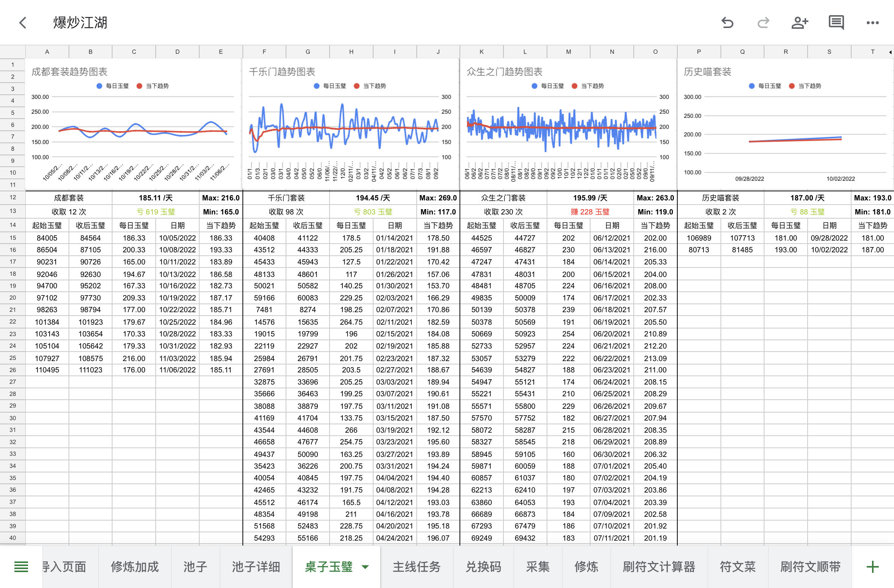Tap the document title 爆炒江湖
894x588 pixels.
pyautogui.click(x=80, y=23)
